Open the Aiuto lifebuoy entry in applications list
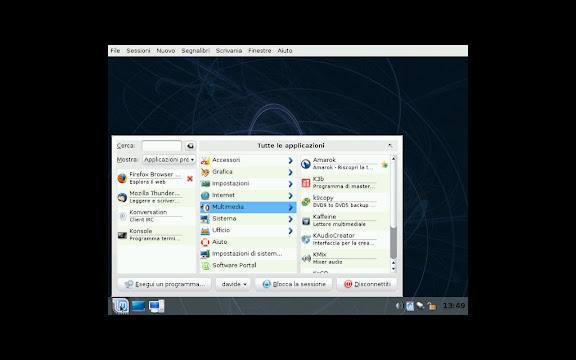Image resolution: width=576 pixels, height=360 pixels. tap(248, 242)
